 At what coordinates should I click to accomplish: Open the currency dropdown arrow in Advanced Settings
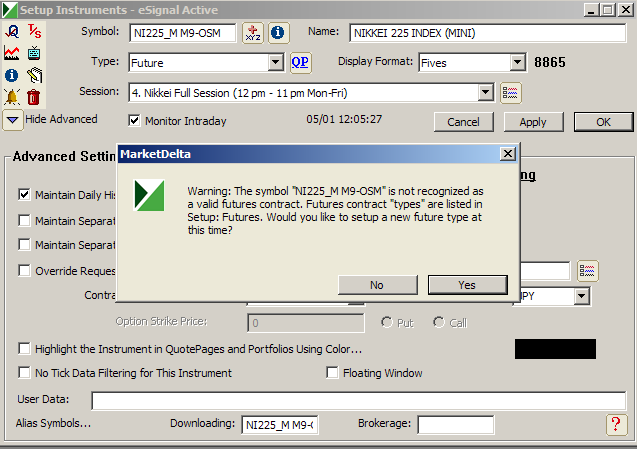coord(582,296)
